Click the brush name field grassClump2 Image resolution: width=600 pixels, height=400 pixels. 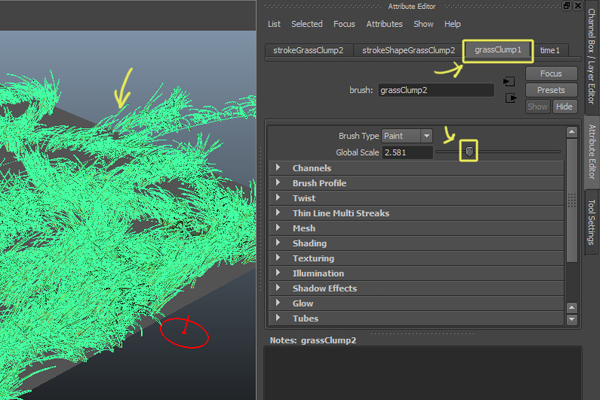[436, 90]
